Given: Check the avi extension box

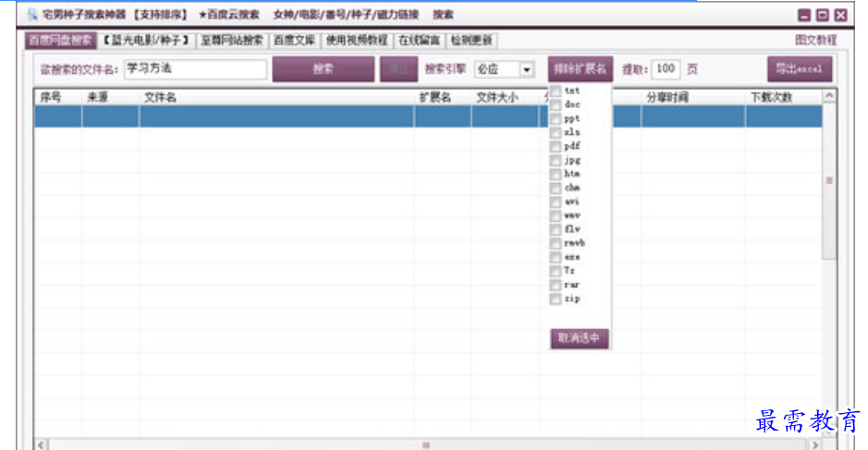Looking at the screenshot, I should point(556,201).
